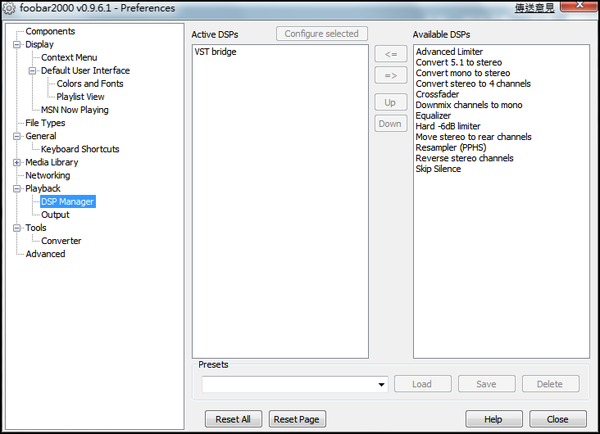Click the <= add DSP button

(x=391, y=54)
